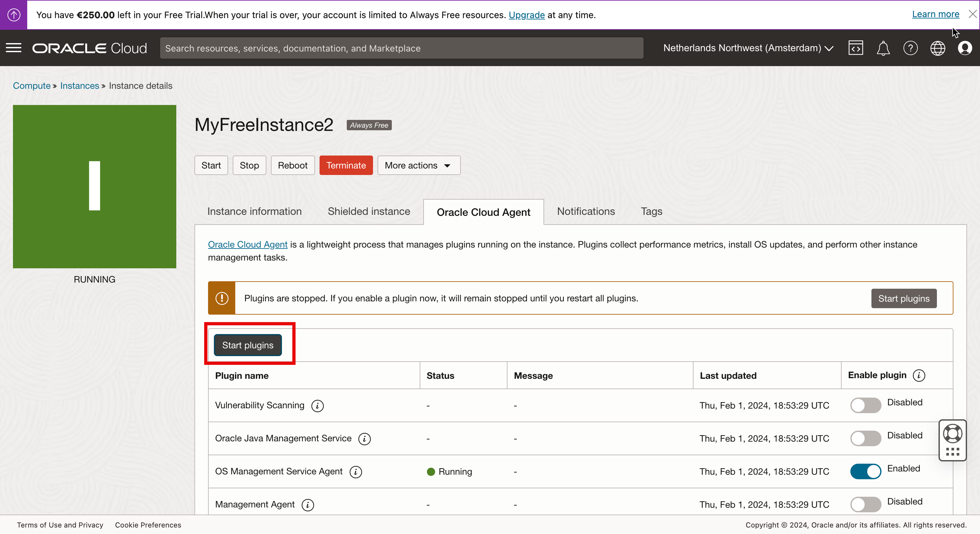
Task: Click the red Terminate button
Action: click(x=346, y=166)
